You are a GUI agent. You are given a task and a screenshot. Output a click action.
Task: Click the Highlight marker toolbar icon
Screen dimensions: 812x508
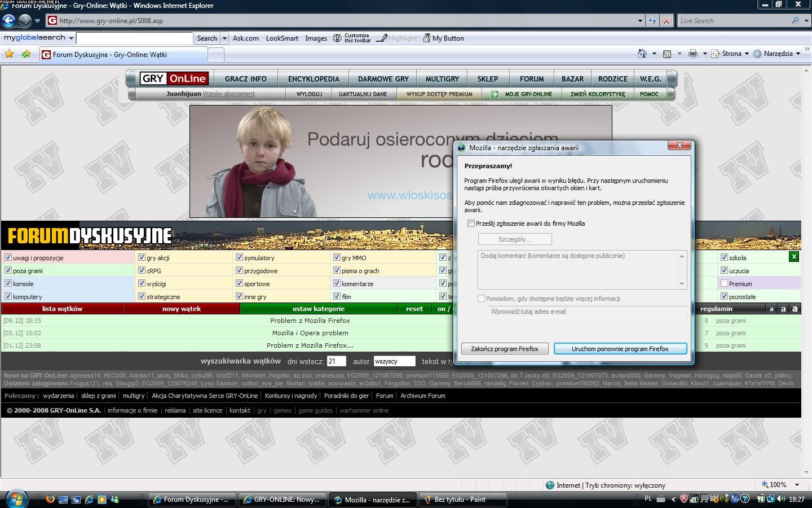coord(382,38)
